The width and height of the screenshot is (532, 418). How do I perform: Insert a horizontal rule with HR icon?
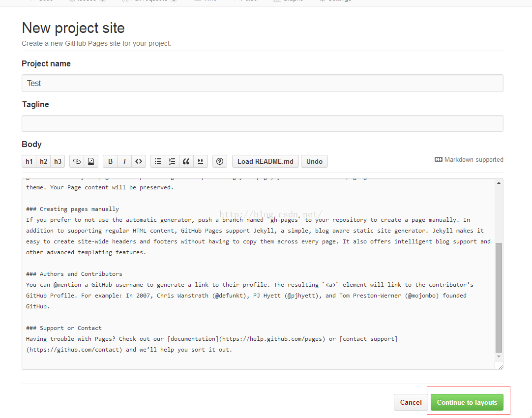pos(201,161)
